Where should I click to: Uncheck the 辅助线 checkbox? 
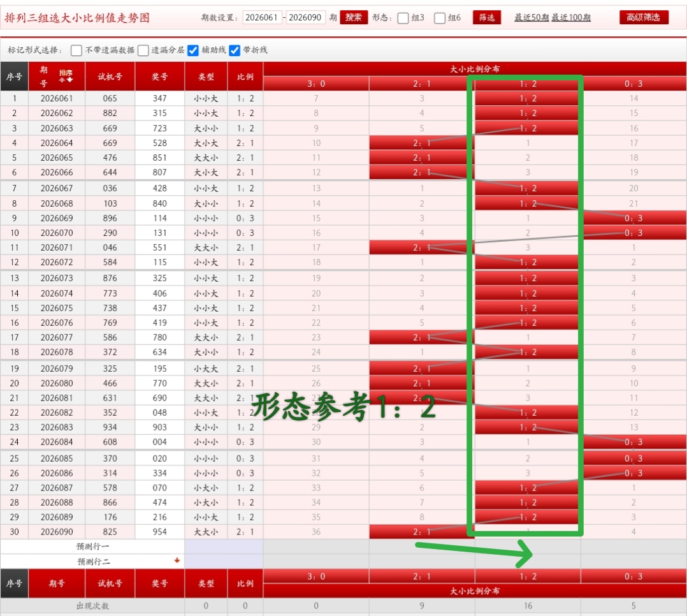point(193,50)
